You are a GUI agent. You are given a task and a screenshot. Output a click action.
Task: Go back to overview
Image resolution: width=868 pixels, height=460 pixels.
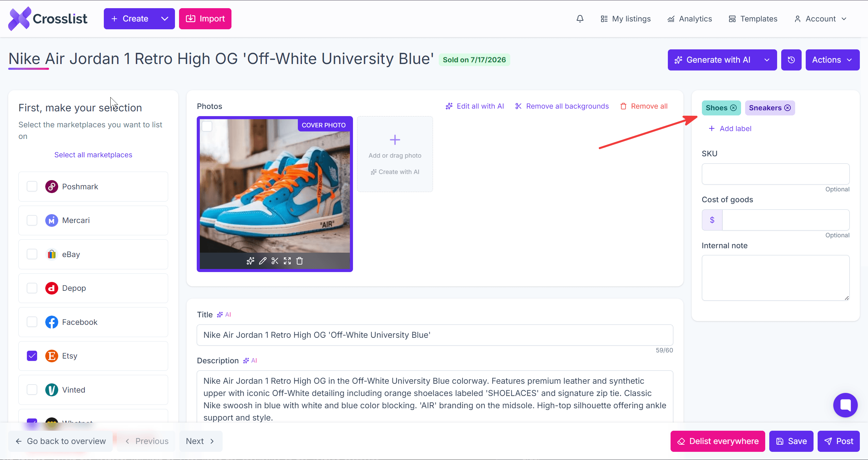[x=61, y=441]
